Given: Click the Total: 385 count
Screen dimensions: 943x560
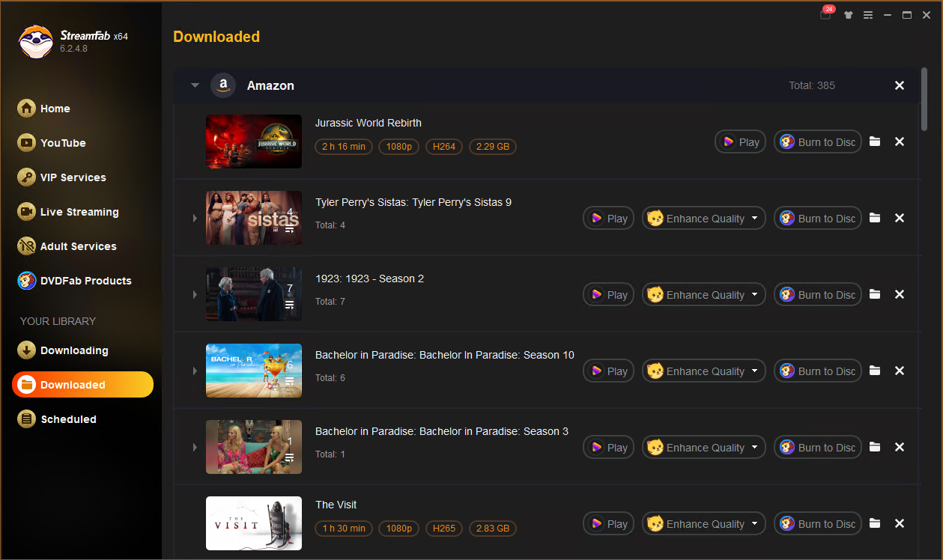Looking at the screenshot, I should [x=812, y=85].
